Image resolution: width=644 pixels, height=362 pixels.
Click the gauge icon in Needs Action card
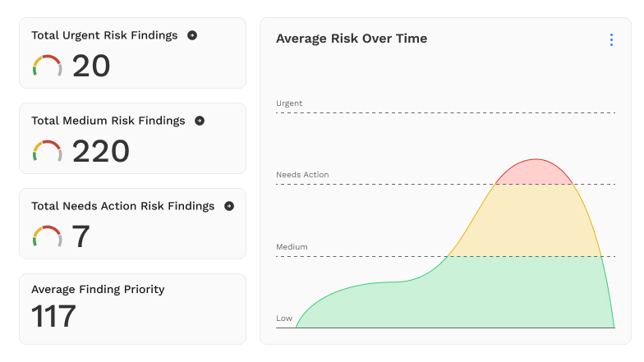(x=47, y=236)
